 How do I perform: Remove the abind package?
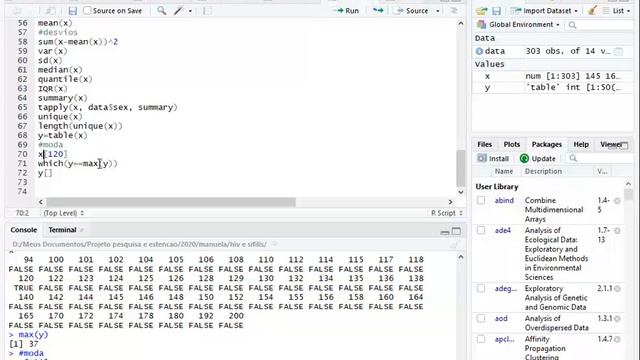[617, 201]
